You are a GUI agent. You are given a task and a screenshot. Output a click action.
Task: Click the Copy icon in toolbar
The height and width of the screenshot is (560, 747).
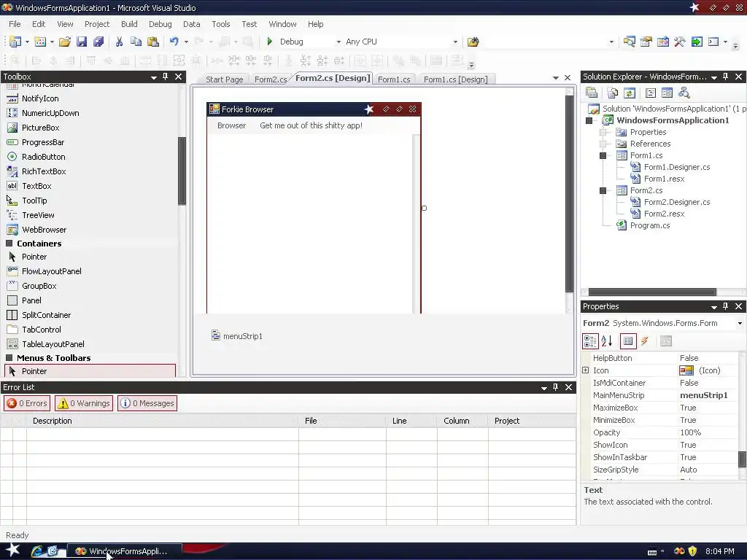(136, 42)
